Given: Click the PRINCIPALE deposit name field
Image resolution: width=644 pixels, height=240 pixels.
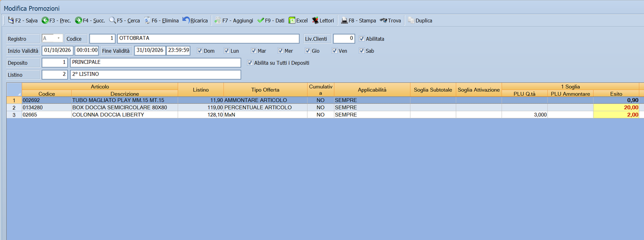Looking at the screenshot, I should [x=155, y=62].
